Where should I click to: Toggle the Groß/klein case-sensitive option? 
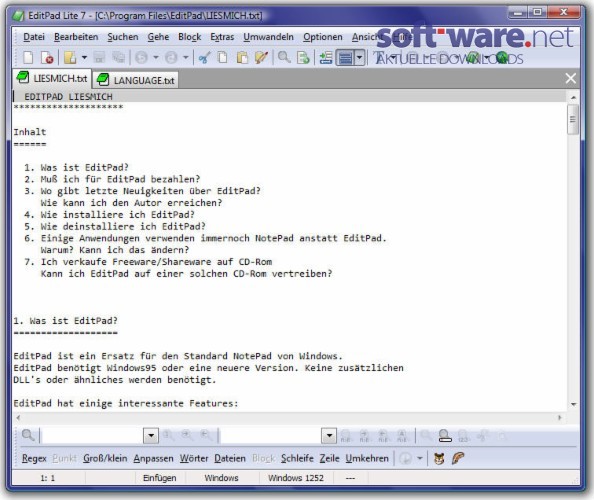(x=105, y=458)
